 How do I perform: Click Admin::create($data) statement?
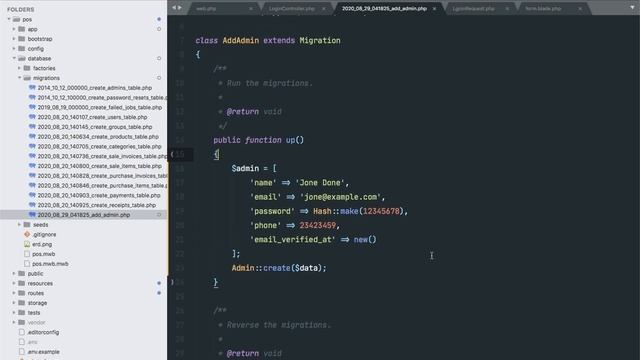pos(279,268)
